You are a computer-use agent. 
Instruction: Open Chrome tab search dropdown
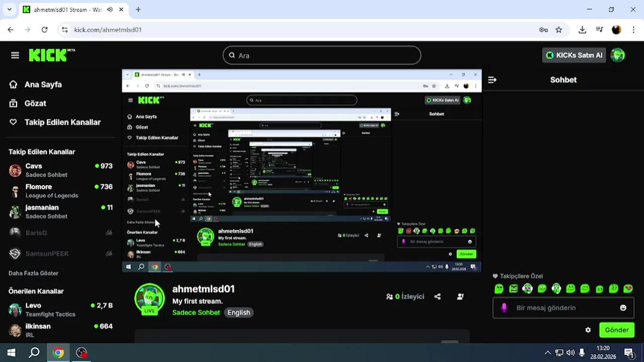9,10
